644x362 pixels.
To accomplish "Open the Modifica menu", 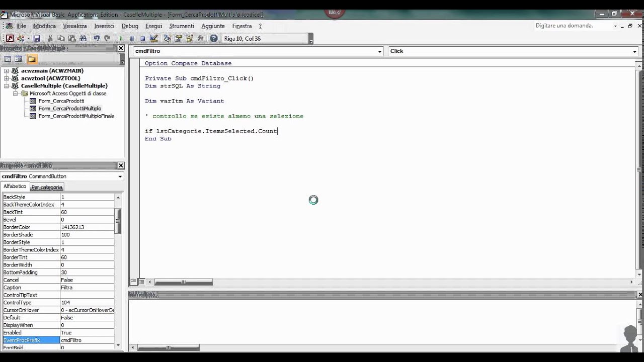I will pyautogui.click(x=44, y=26).
